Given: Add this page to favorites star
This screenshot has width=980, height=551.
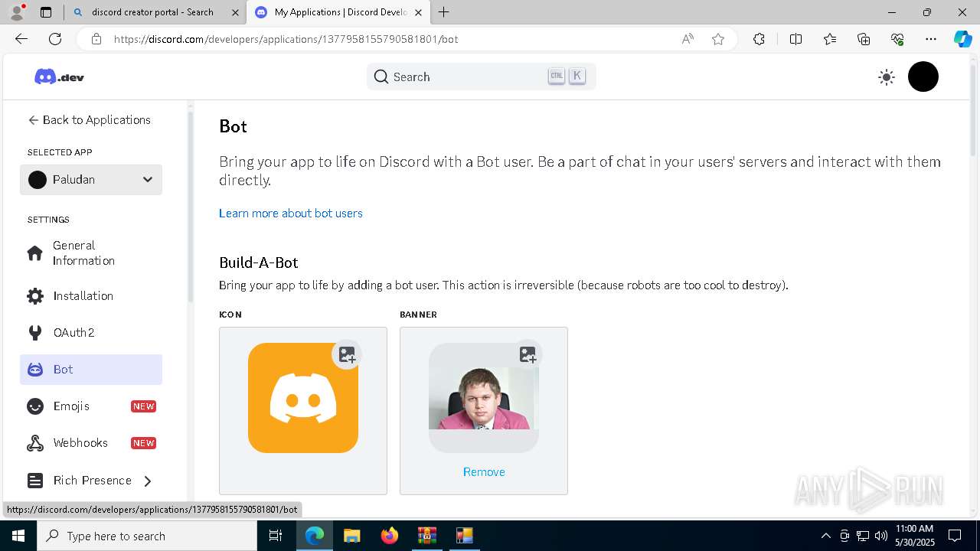Looking at the screenshot, I should (718, 39).
